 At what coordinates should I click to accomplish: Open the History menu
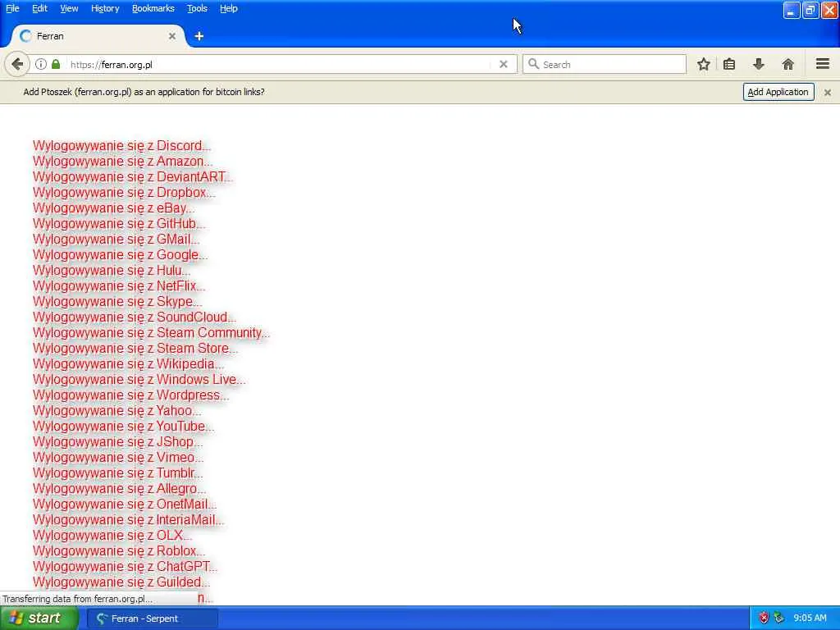point(105,8)
